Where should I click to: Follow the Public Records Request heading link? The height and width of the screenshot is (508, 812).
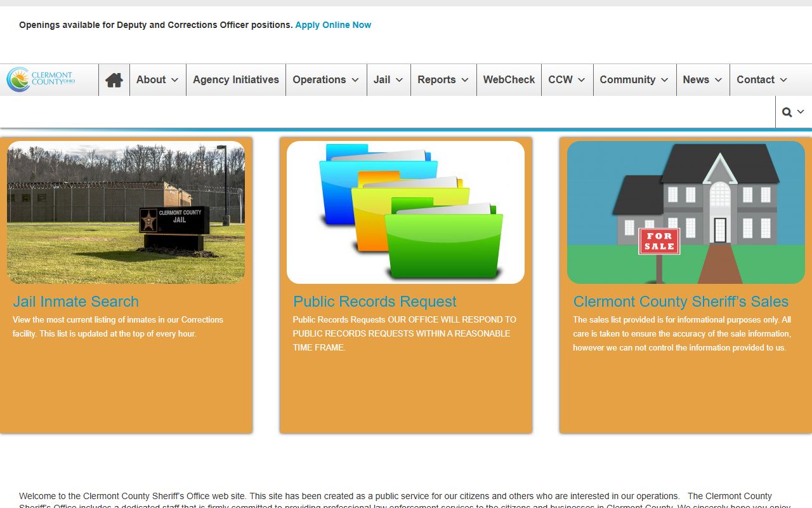[x=374, y=302]
